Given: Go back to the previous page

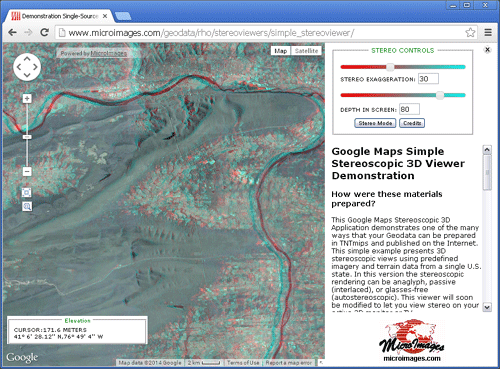Looking at the screenshot, I should point(12,32).
